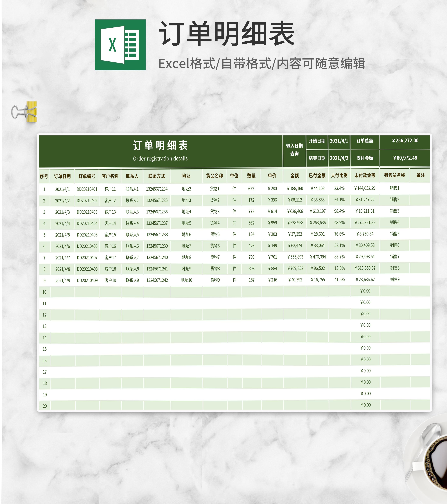This screenshot has width=447, height=504.
Task: Select the 未付款金额 column header
Action: point(365,175)
